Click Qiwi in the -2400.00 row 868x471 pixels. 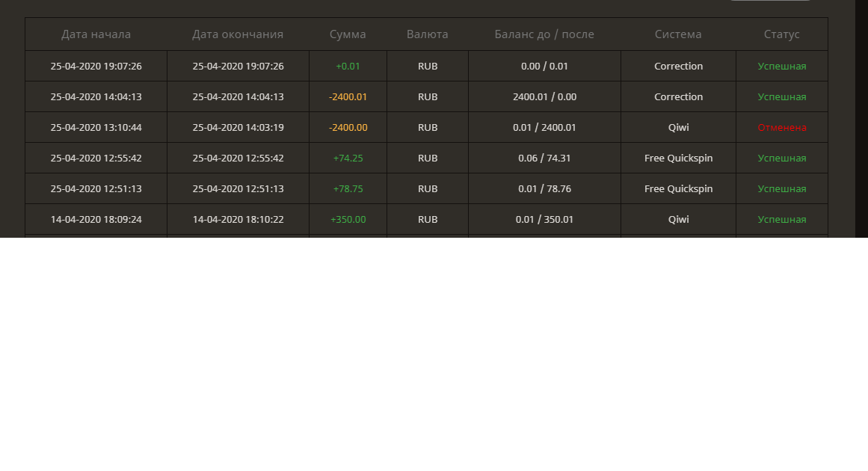pyautogui.click(x=678, y=127)
